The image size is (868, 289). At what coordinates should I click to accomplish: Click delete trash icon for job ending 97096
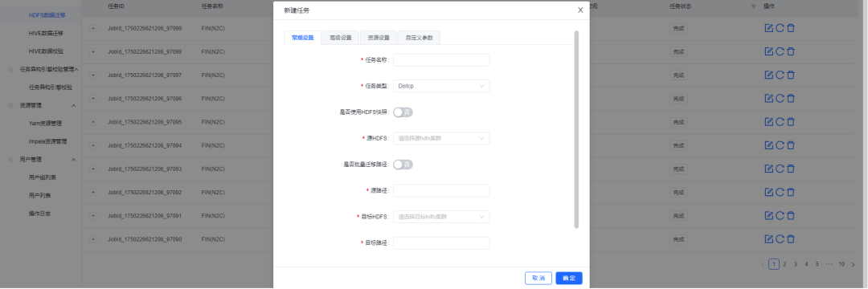pos(791,99)
